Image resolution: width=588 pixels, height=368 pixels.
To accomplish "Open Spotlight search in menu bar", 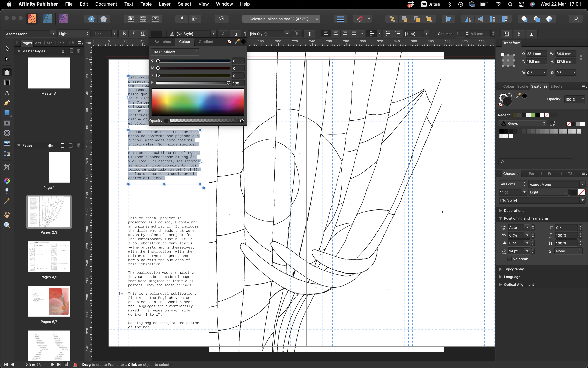I will coord(510,4).
